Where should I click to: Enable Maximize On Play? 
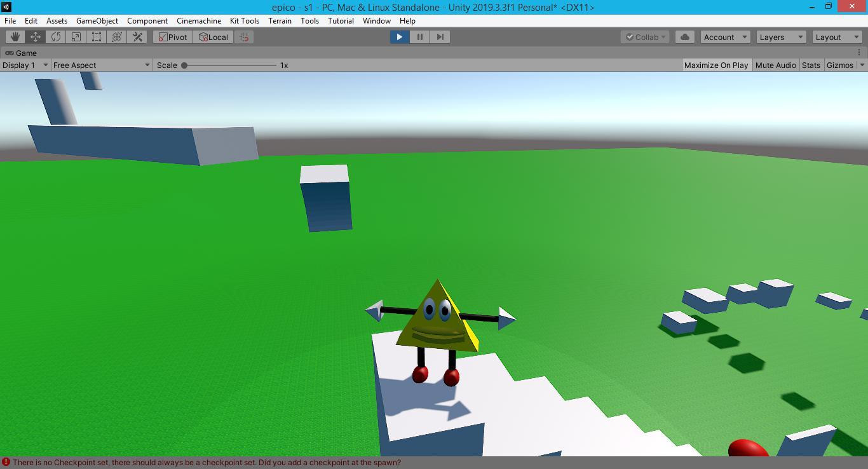716,65
